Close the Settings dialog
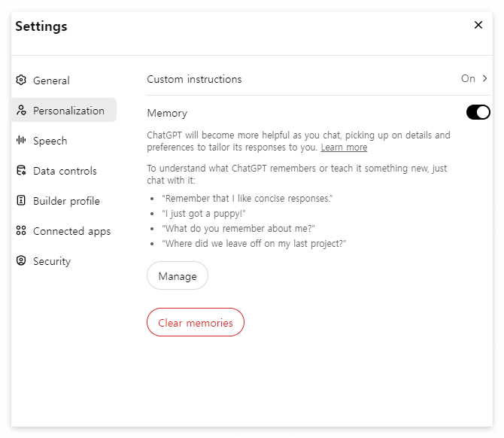The height and width of the screenshot is (438, 504). [x=478, y=25]
